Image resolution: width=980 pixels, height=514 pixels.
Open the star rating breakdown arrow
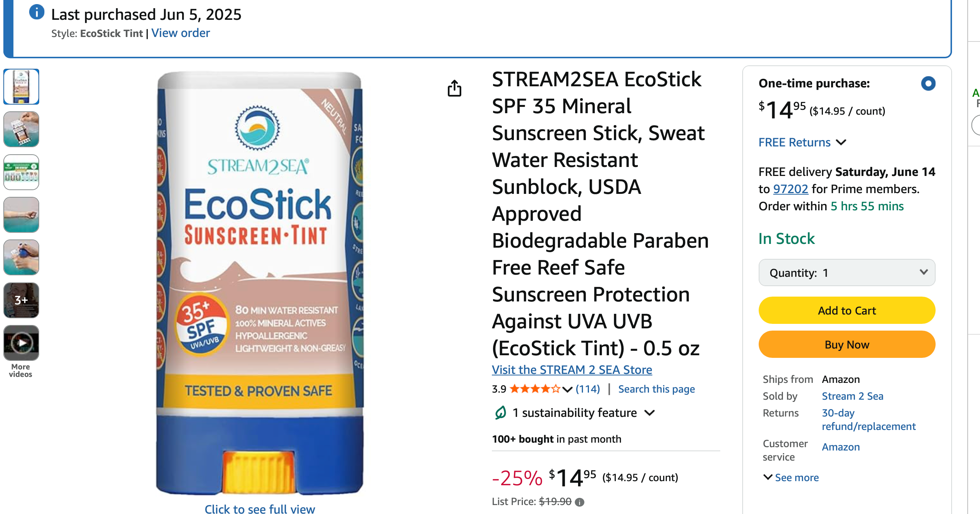[567, 389]
